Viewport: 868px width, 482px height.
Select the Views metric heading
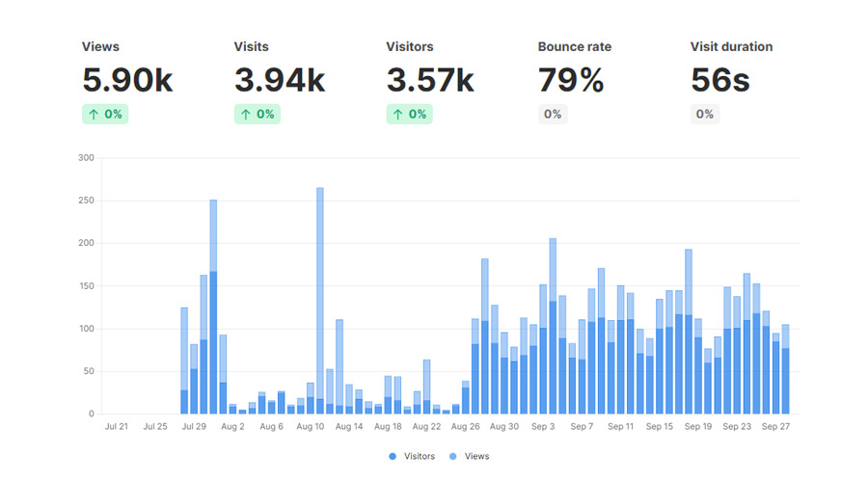click(x=100, y=46)
